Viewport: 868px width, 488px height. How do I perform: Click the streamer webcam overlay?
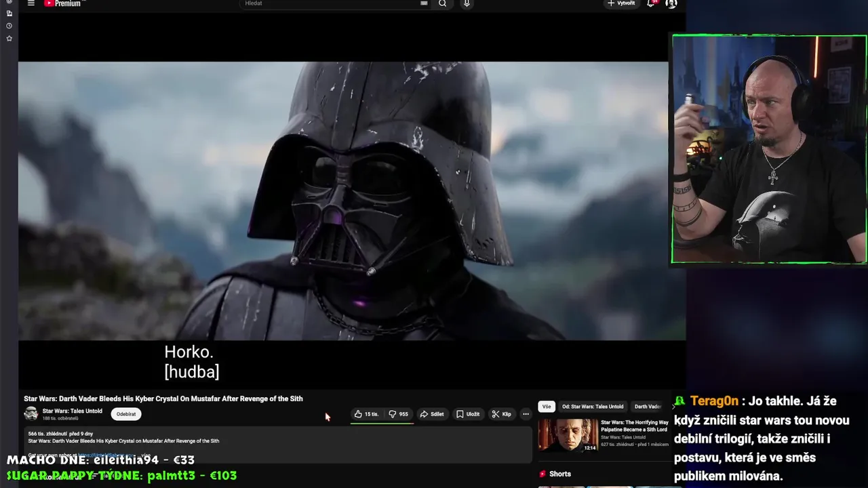coord(769,149)
